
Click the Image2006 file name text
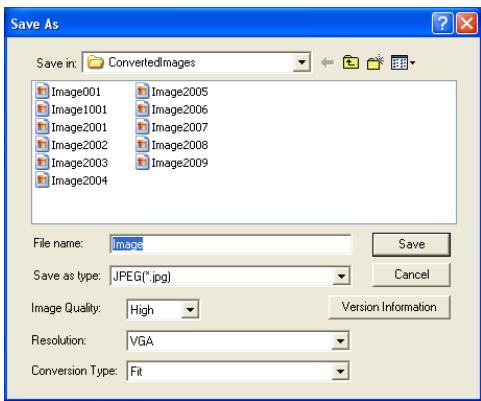[x=180, y=110]
